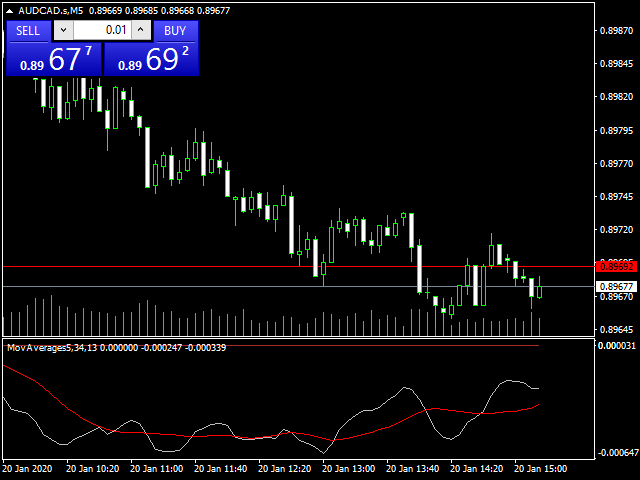Decrease lot volume with down arrow
This screenshot has width=640, height=480.
tap(63, 30)
